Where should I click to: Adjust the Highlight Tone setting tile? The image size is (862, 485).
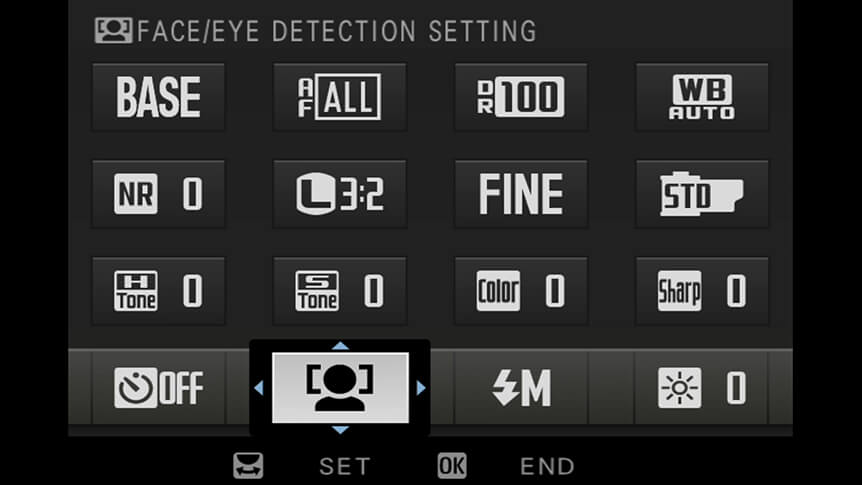[158, 291]
